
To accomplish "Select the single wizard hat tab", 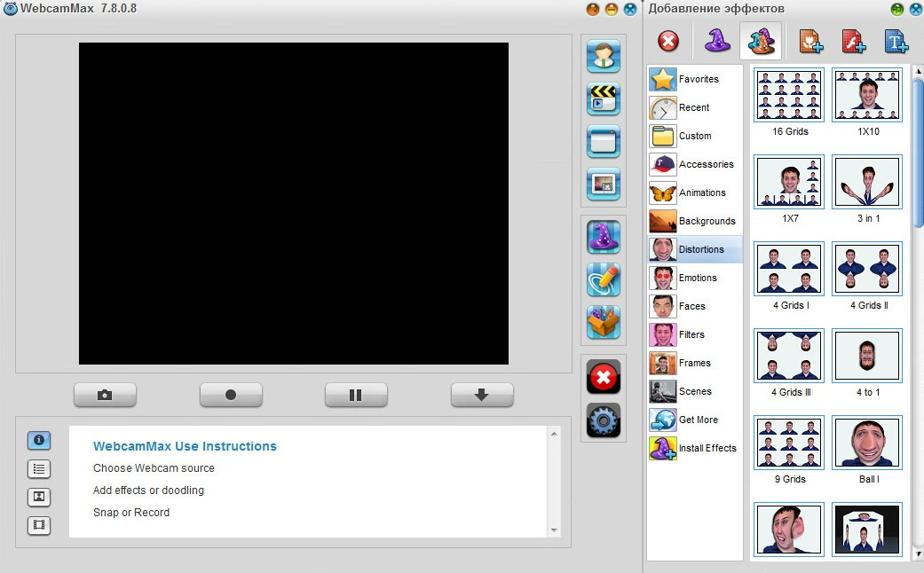I will pos(717,41).
